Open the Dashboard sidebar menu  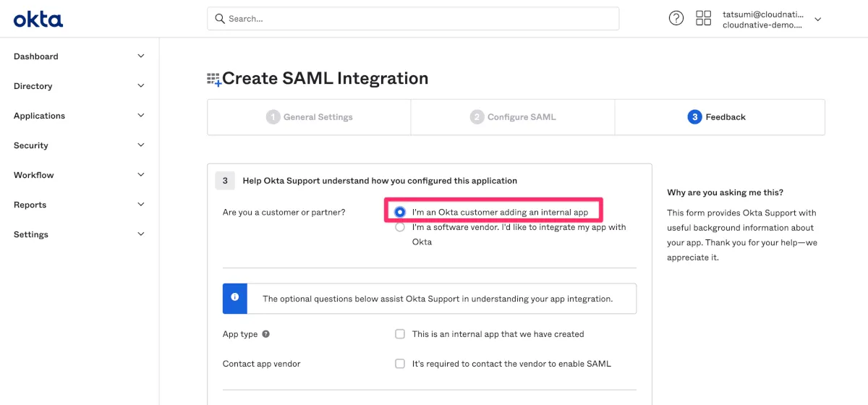(79, 56)
